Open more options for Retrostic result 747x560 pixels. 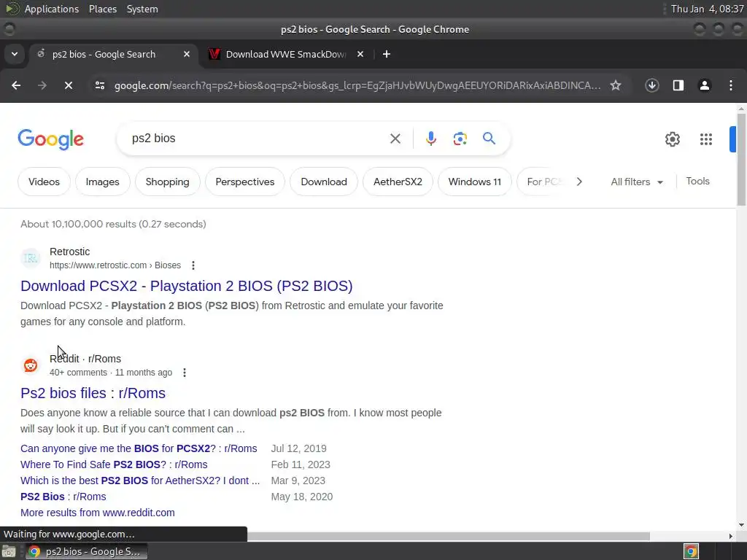click(193, 265)
